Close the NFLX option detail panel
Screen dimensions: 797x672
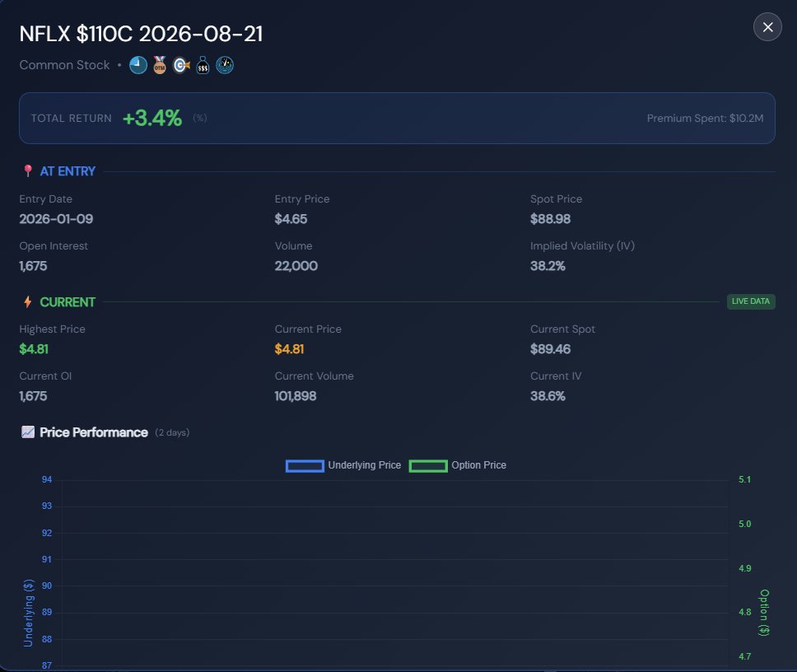pos(767,27)
